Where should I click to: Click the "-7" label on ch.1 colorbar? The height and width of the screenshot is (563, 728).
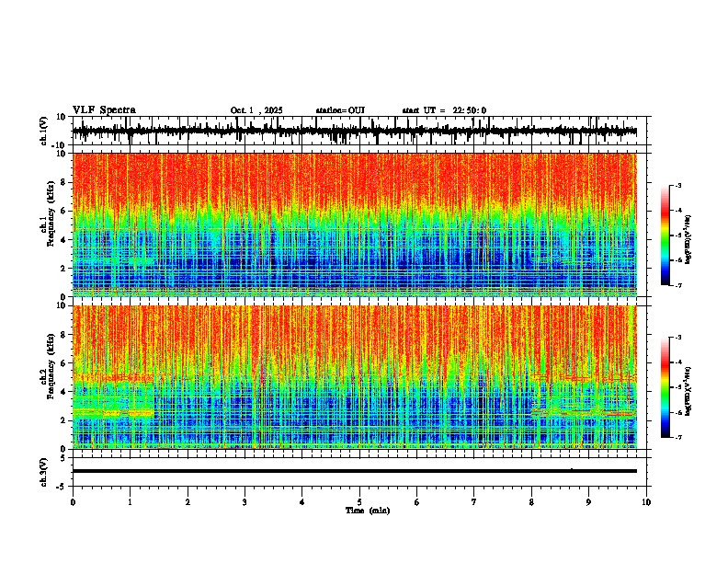pos(677,285)
